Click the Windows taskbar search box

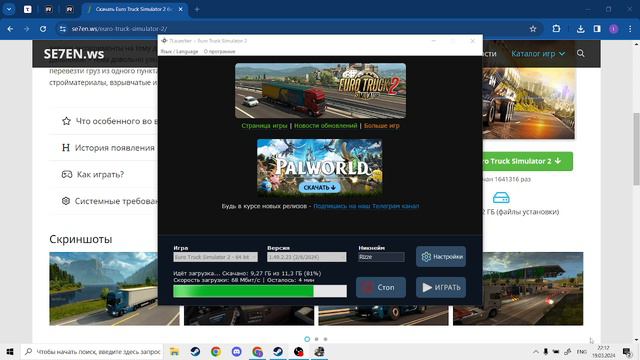pos(92,351)
